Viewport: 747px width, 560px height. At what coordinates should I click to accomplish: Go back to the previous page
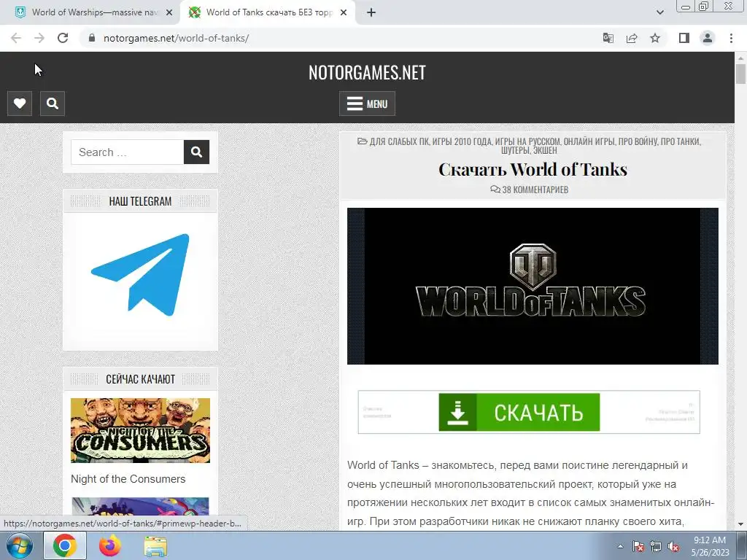pyautogui.click(x=16, y=38)
